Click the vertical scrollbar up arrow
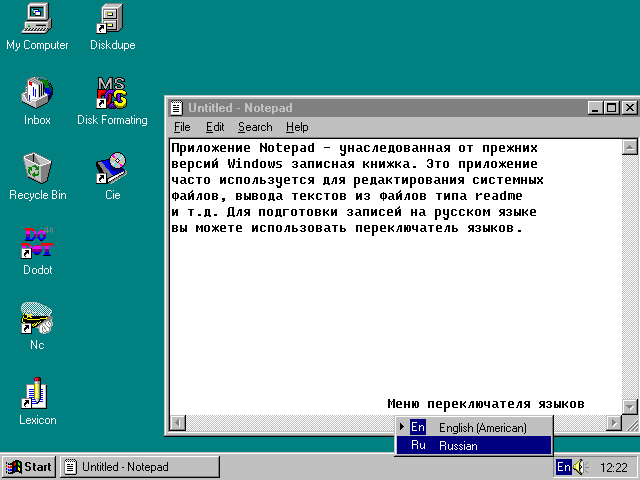Image resolution: width=640 pixels, height=480 pixels. [x=629, y=147]
